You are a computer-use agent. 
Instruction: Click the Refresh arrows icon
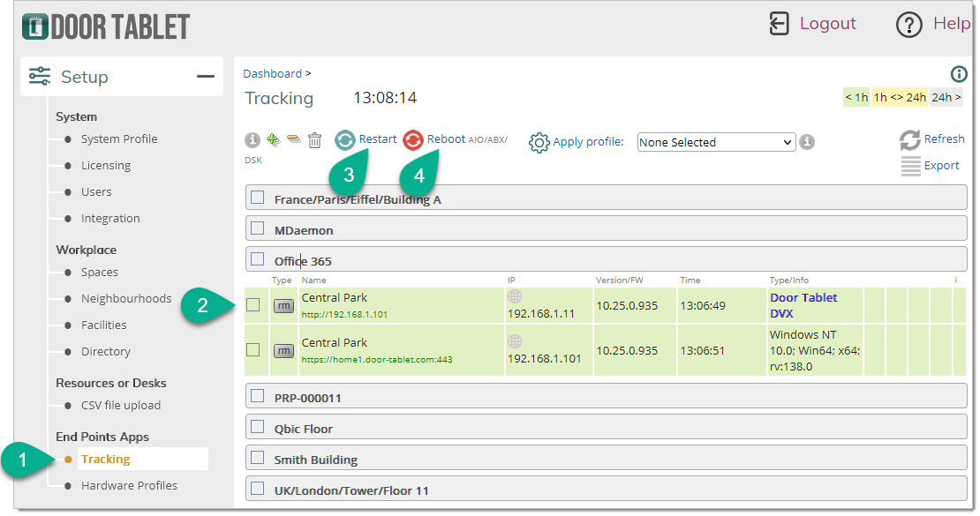coord(910,139)
